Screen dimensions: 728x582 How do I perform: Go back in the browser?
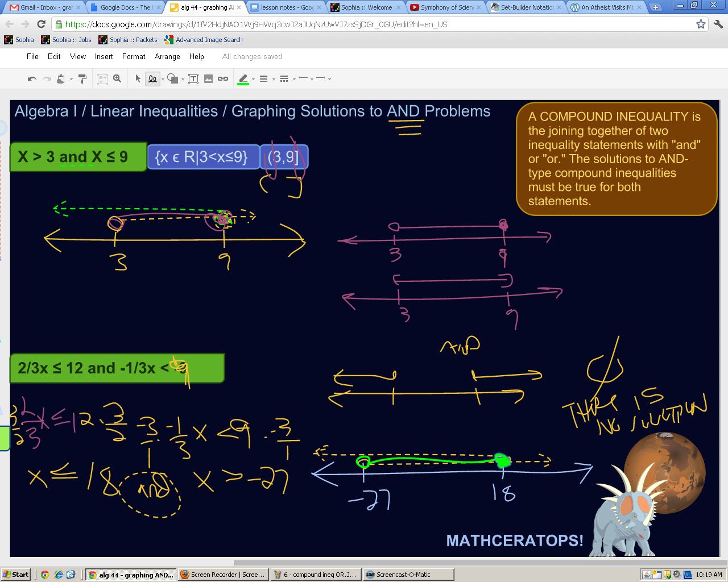coord(10,24)
